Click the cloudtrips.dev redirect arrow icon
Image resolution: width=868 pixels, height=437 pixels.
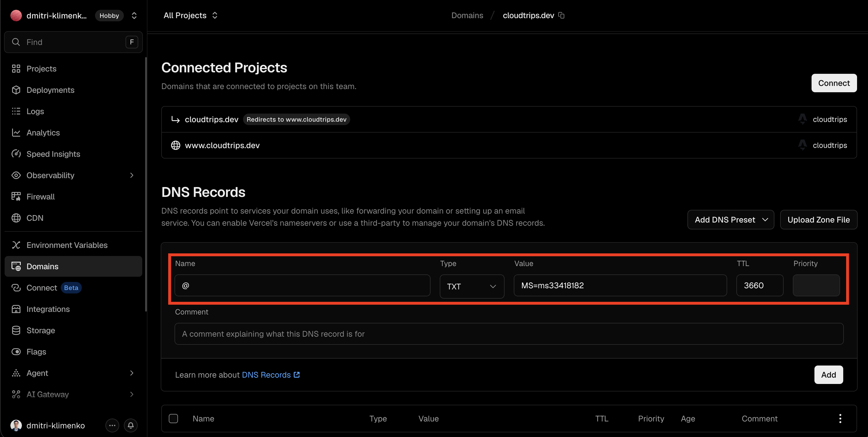pos(175,119)
